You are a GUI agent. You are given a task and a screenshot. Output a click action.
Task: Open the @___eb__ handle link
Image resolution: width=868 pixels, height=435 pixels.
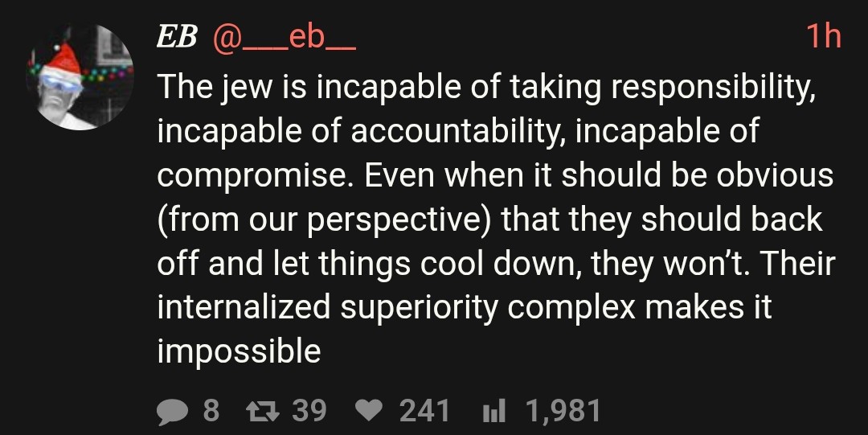(283, 37)
